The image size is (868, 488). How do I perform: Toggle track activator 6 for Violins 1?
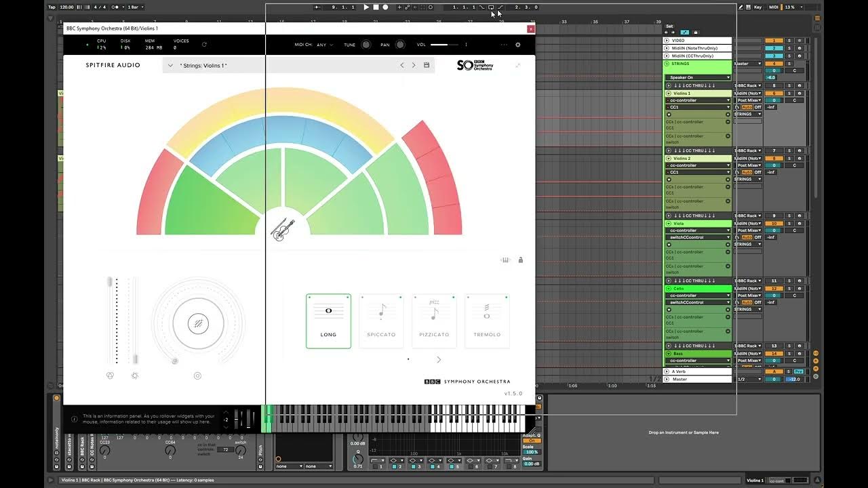(x=774, y=93)
